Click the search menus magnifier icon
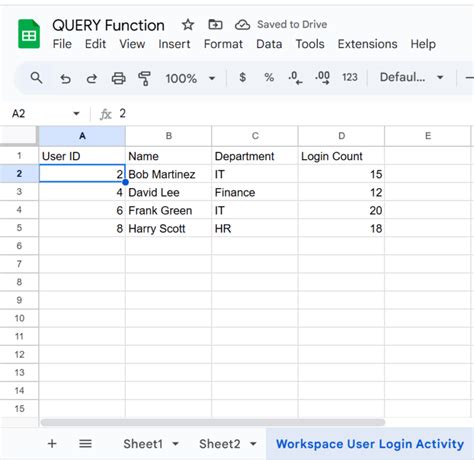Viewport: 474px width, 460px height. pos(36,78)
